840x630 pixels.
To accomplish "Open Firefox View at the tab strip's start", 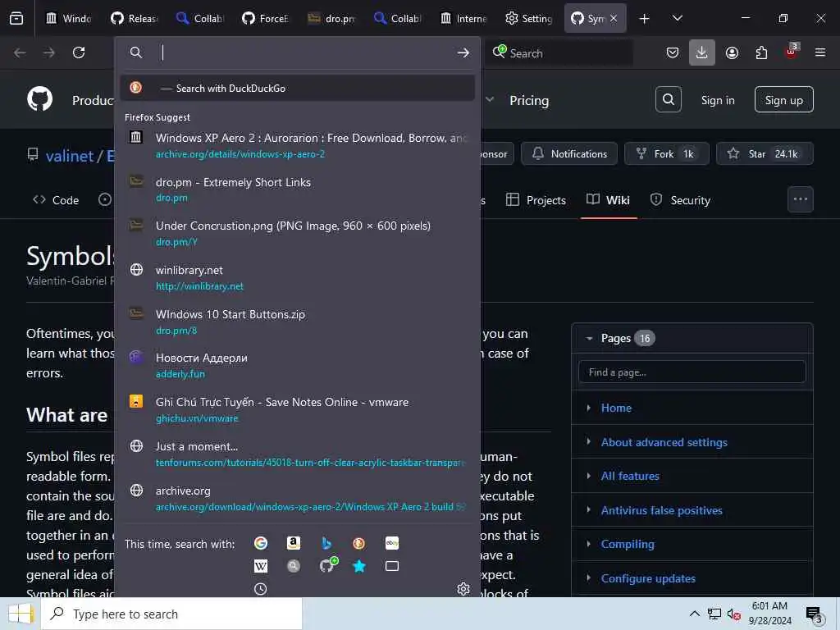I will coord(16,18).
